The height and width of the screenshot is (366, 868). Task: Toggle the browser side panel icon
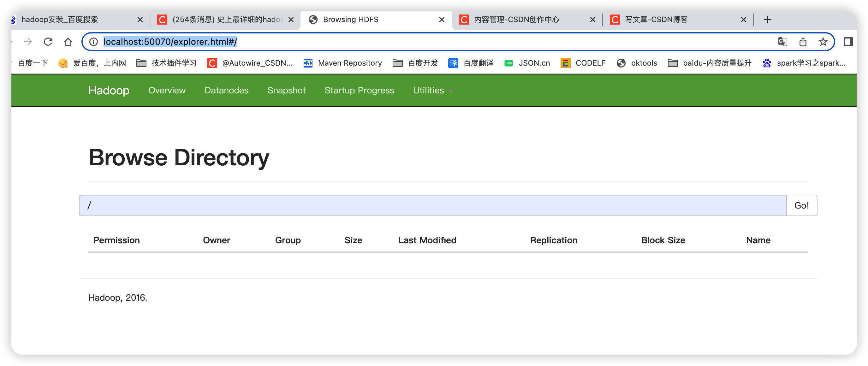pos(848,42)
